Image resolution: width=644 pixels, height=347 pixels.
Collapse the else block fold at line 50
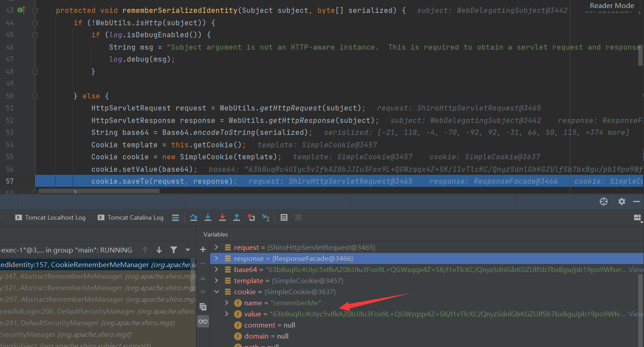pos(35,96)
